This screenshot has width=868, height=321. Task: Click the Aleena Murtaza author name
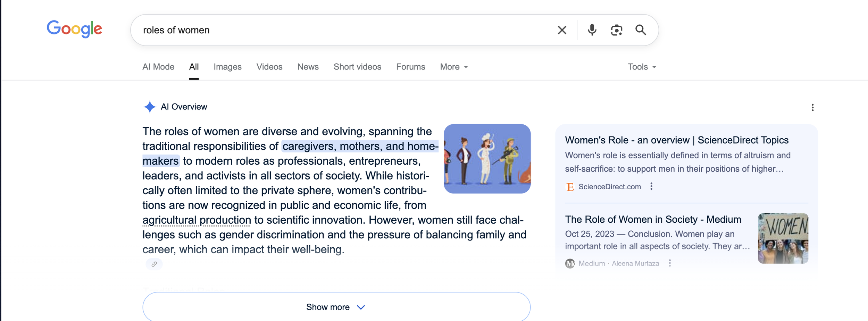(x=635, y=263)
